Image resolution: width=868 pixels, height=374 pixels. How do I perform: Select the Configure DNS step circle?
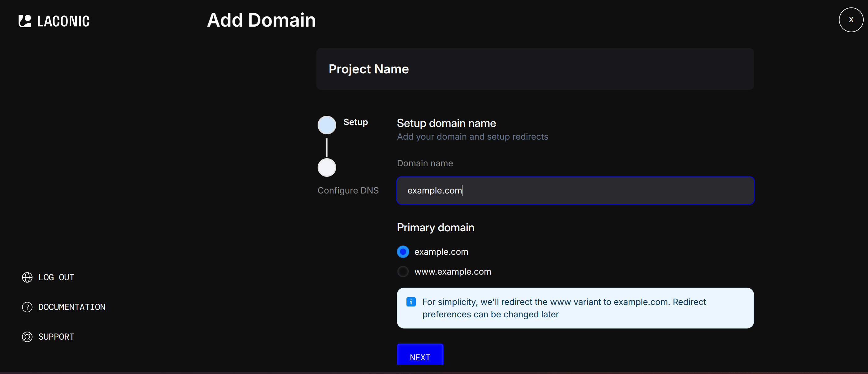click(x=327, y=167)
